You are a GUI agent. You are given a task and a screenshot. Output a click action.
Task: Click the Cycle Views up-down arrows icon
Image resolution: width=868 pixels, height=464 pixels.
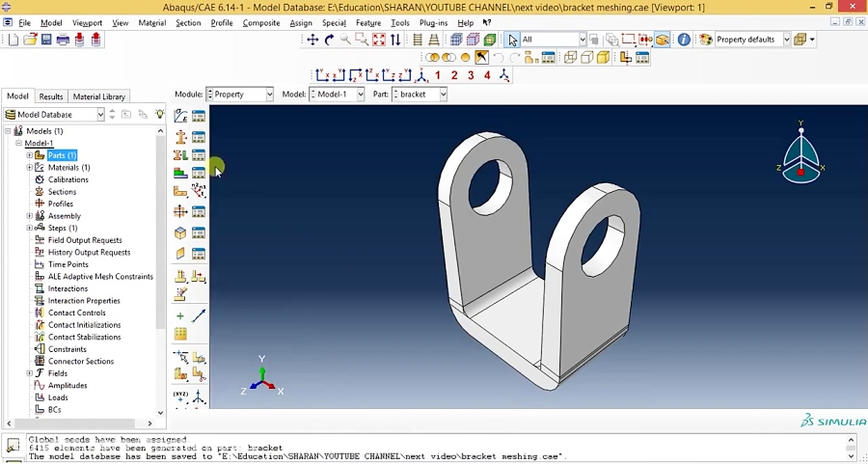coord(395,40)
